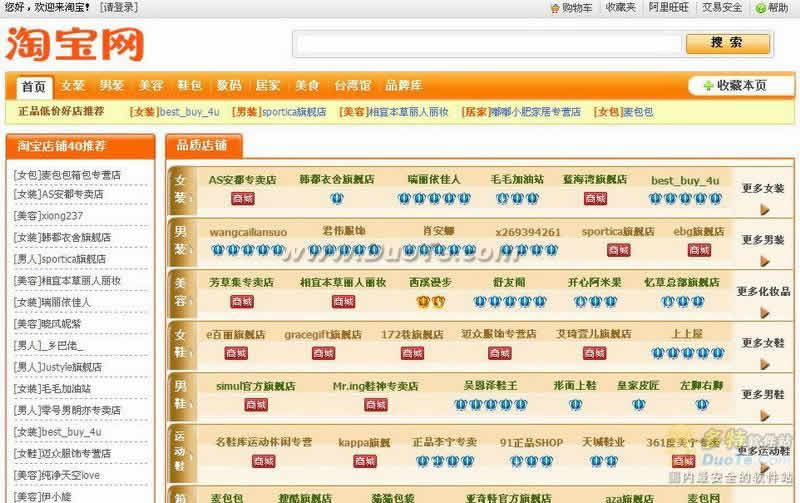Click 商城 badge under kappa旗舰
800x503 pixels.
point(365,461)
